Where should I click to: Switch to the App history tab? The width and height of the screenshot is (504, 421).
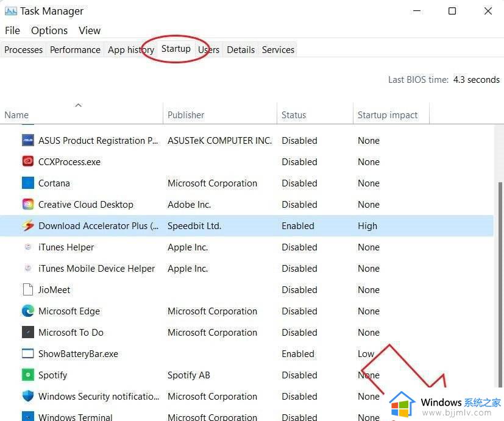(x=131, y=50)
